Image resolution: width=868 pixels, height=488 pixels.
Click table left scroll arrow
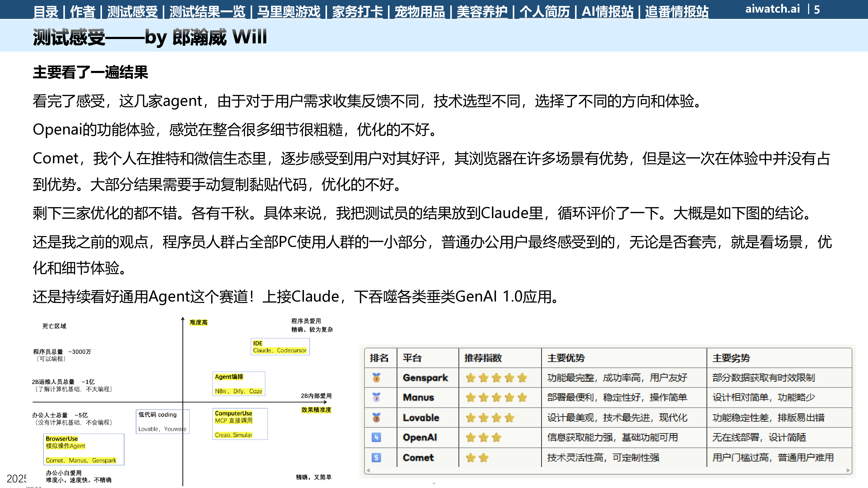pyautogui.click(x=368, y=470)
